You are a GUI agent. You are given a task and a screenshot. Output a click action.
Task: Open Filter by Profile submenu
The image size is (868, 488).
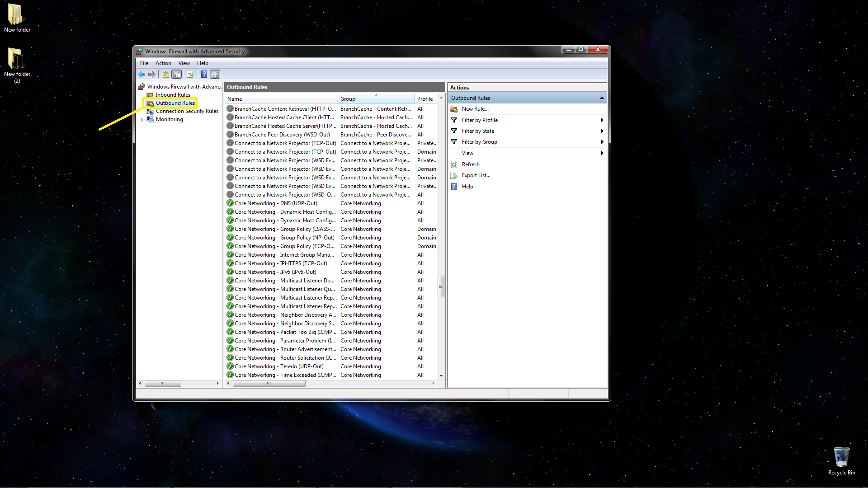(480, 120)
